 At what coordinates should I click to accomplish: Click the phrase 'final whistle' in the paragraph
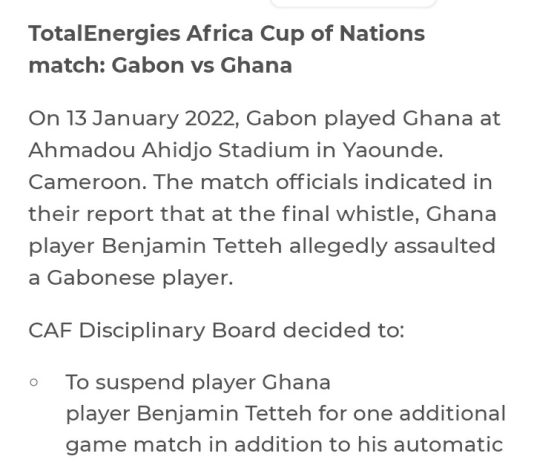(350, 214)
